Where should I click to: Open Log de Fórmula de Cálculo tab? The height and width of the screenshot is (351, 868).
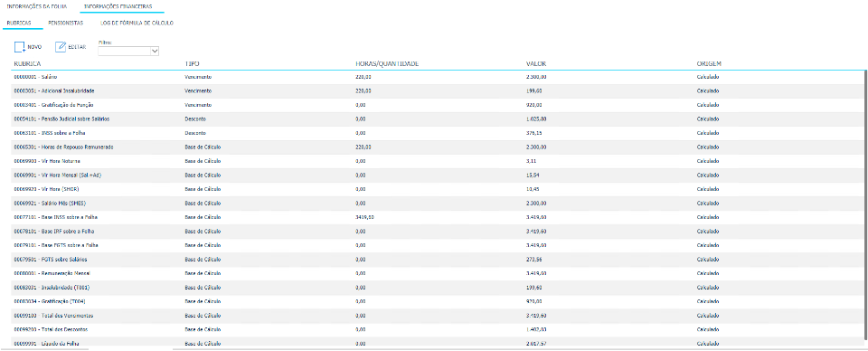click(x=137, y=24)
